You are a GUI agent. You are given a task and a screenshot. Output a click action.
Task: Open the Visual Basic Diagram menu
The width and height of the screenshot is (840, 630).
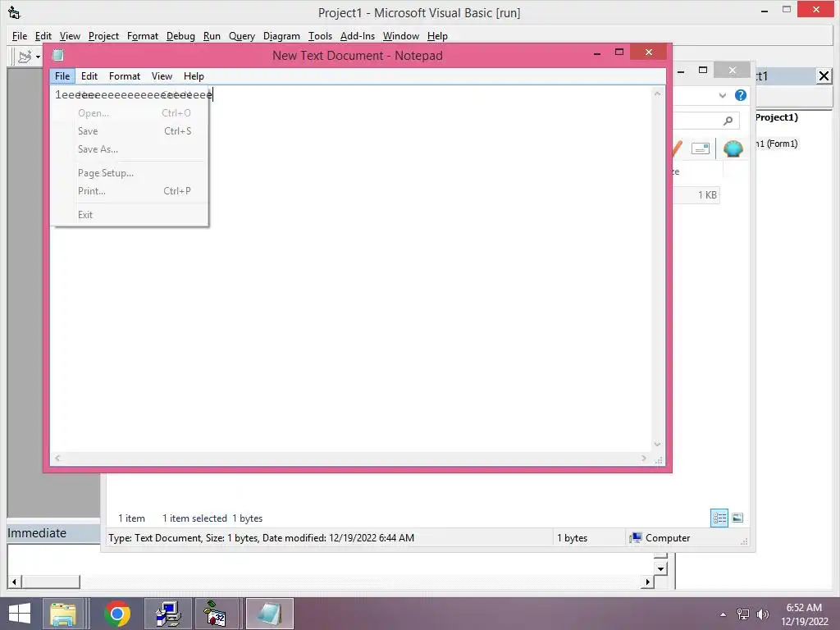point(281,36)
